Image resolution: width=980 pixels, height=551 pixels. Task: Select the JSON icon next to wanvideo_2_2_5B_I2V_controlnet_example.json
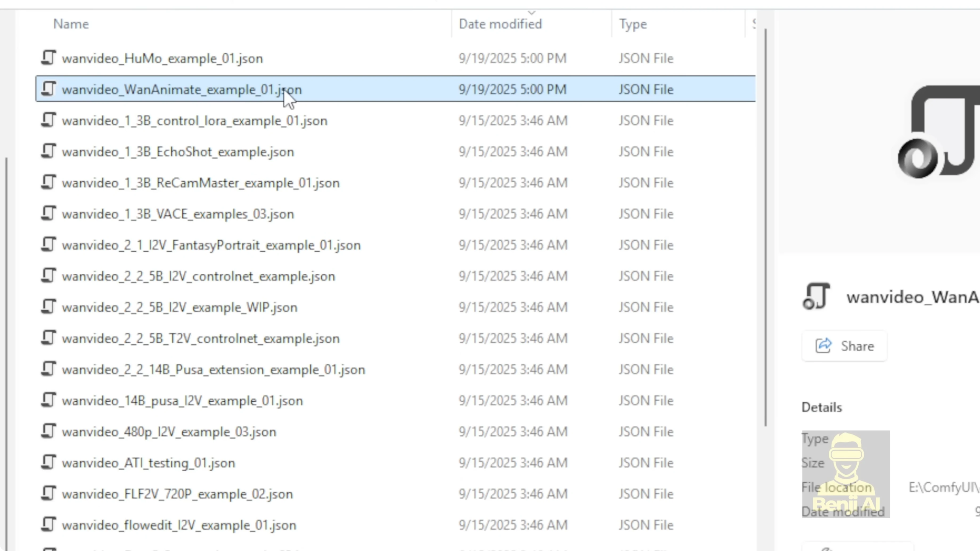(x=48, y=276)
